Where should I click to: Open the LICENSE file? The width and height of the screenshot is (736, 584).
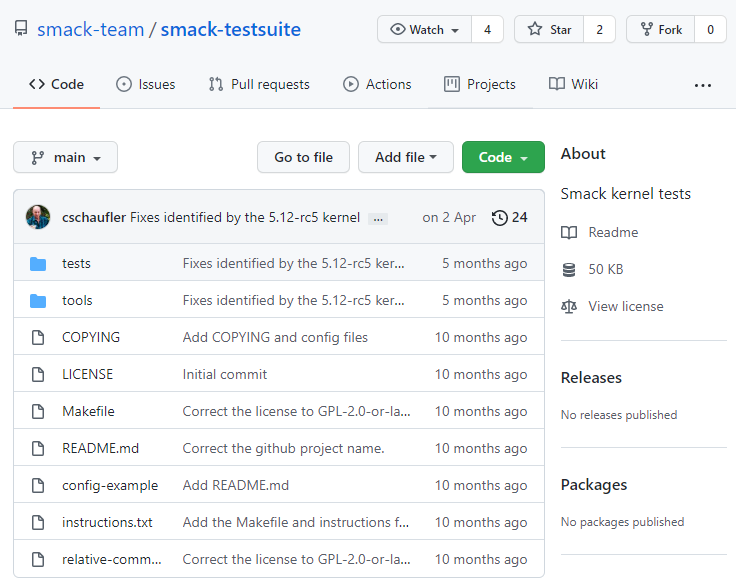[87, 375]
